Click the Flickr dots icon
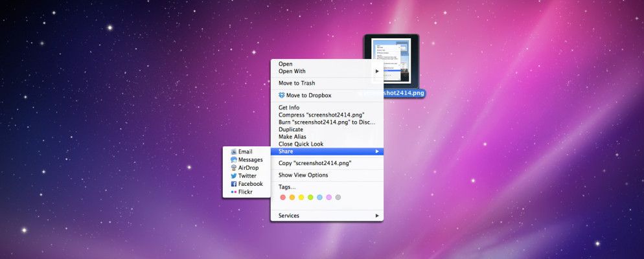This screenshot has width=644, height=259. [234, 192]
